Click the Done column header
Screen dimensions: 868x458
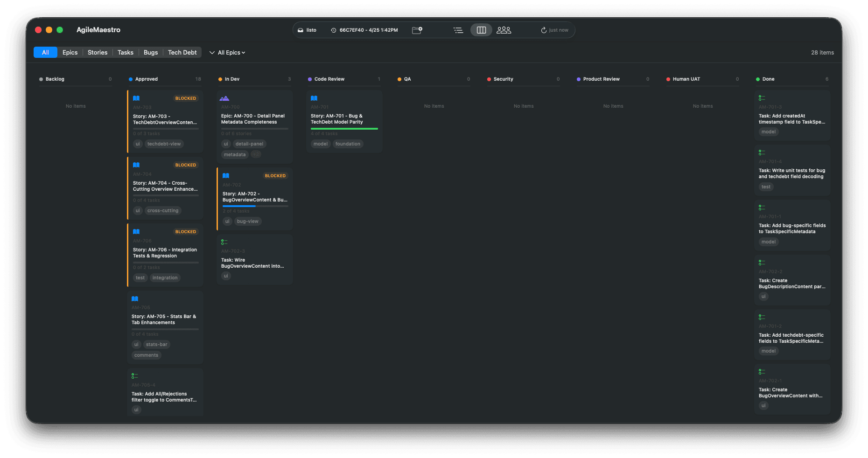click(792, 79)
